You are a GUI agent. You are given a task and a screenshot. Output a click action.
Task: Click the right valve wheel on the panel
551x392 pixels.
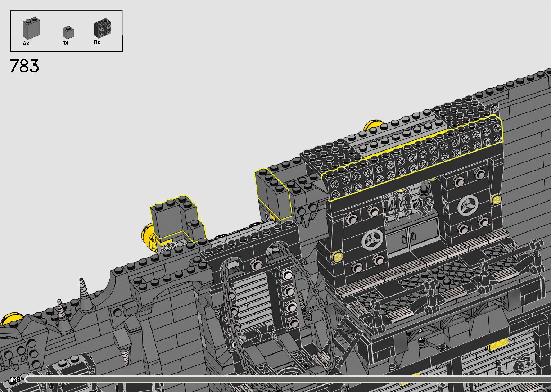point(468,206)
